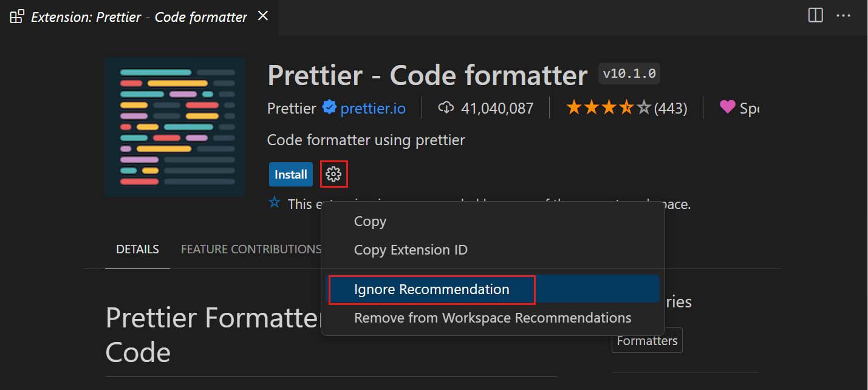Image resolution: width=868 pixels, height=390 pixels.
Task: Switch to the FEATURE CONTRIBUTIONS tab
Action: click(251, 249)
